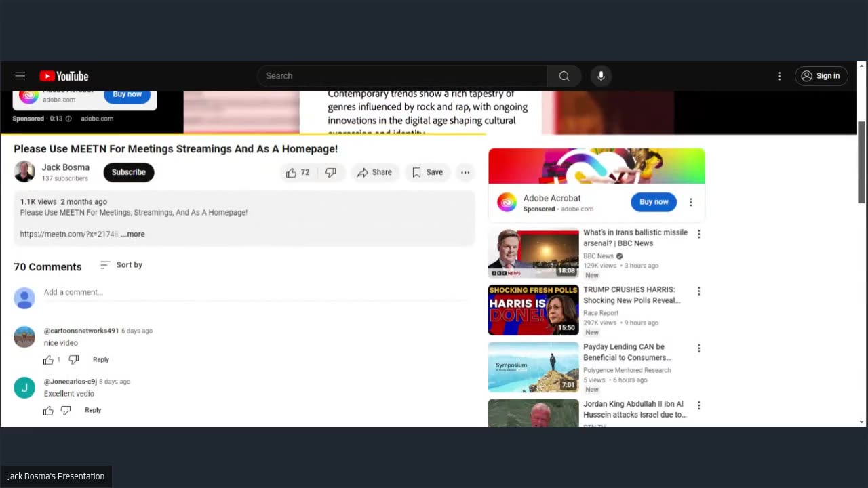Save the video to a playlist

tap(428, 172)
